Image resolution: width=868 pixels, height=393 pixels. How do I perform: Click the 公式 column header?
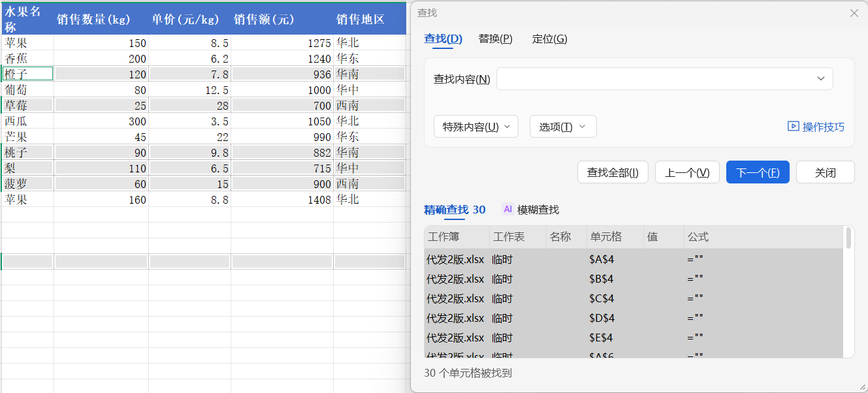coord(764,237)
